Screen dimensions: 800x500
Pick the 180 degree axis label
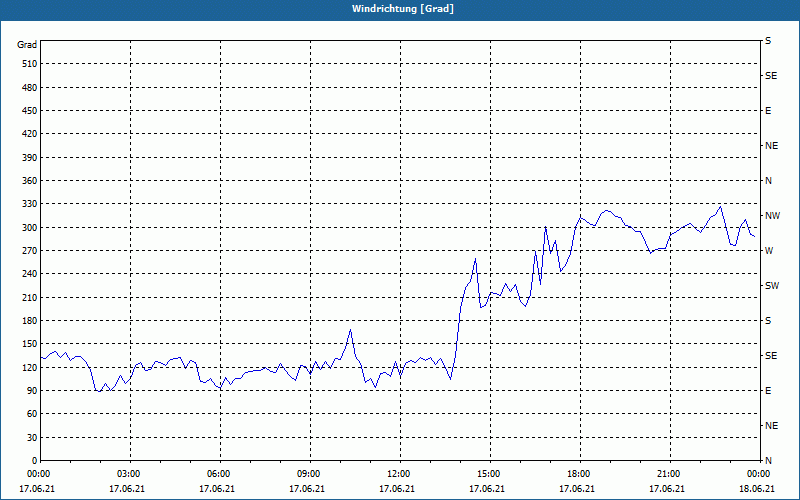click(x=30, y=321)
